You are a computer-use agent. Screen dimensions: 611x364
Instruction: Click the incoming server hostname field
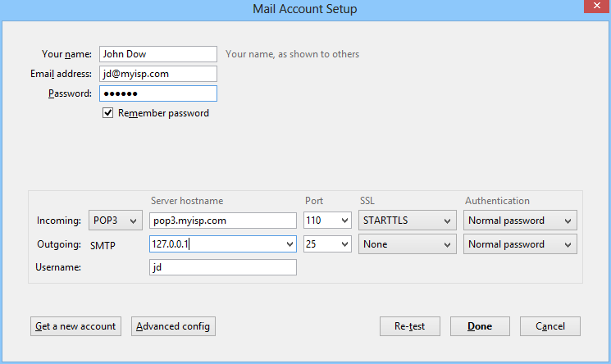coord(223,221)
